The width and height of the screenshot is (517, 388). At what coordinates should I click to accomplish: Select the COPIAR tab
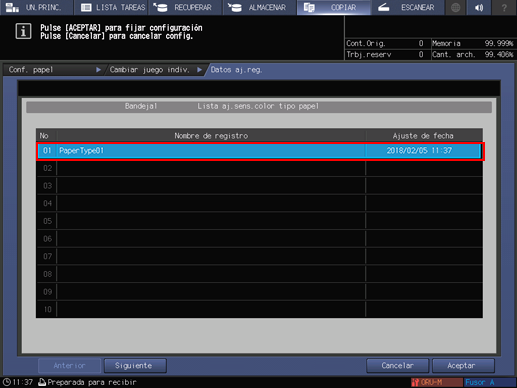334,7
